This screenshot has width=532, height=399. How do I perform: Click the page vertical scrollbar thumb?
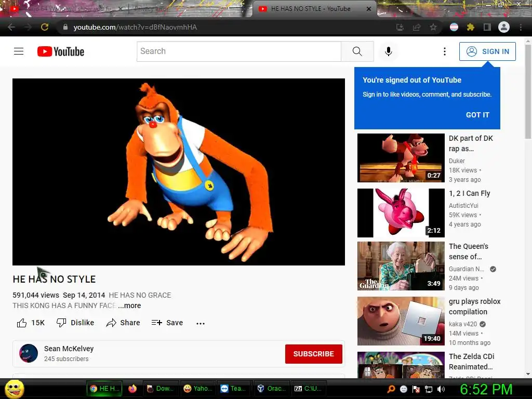tap(528, 91)
